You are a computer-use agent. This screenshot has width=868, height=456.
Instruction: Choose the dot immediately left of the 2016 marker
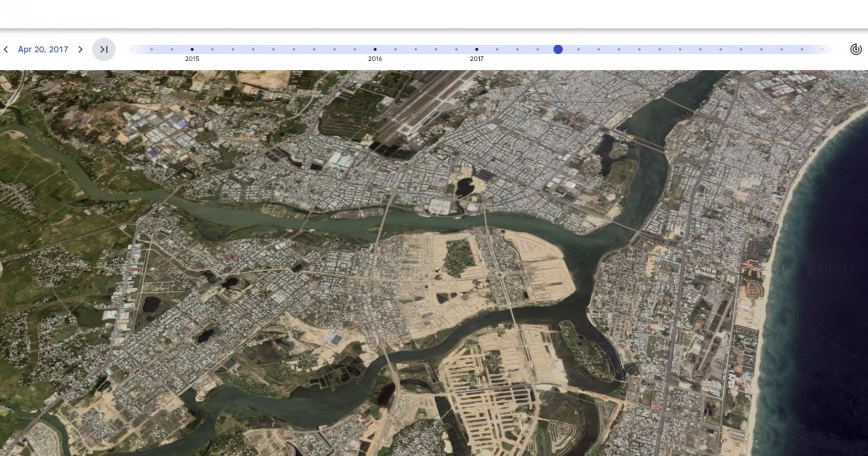tap(355, 49)
